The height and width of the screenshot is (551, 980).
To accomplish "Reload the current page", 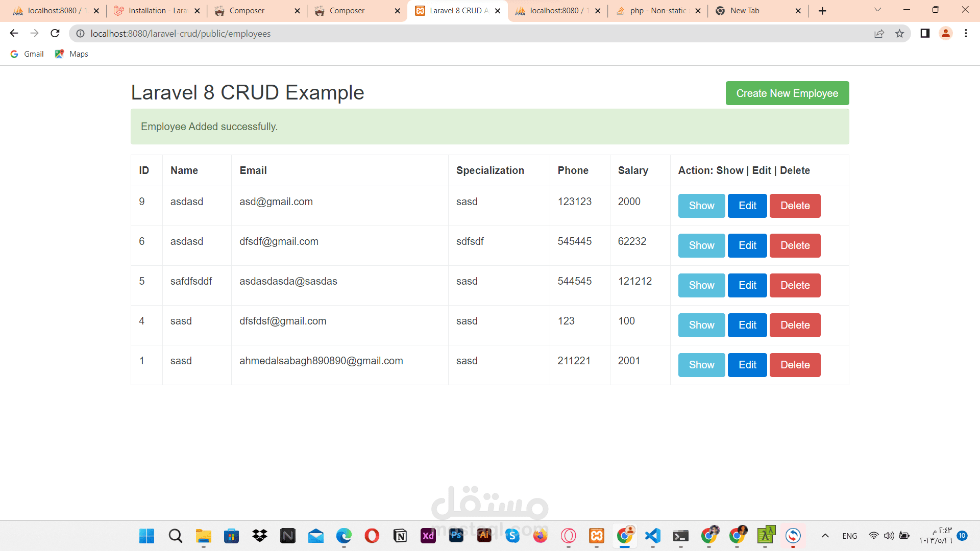I will (x=55, y=34).
